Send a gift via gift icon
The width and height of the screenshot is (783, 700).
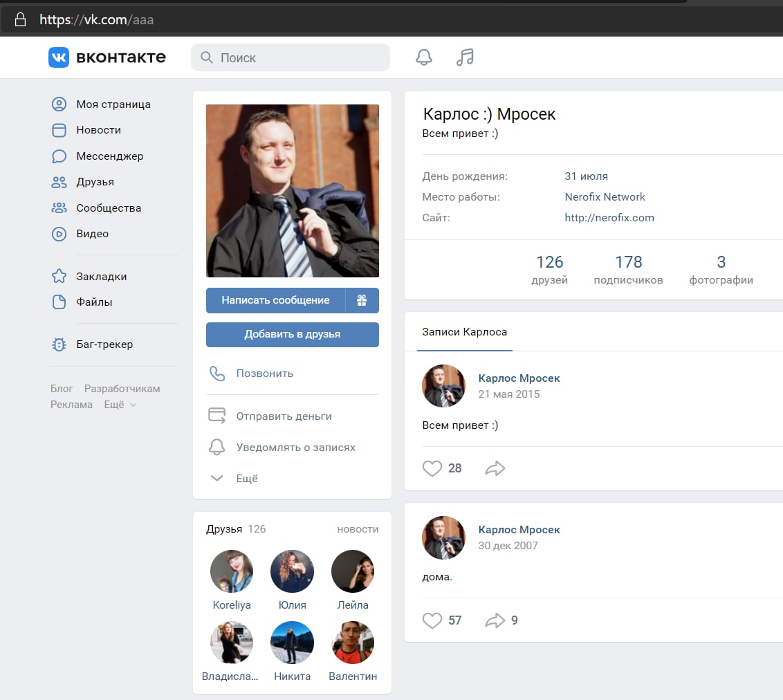pyautogui.click(x=362, y=300)
